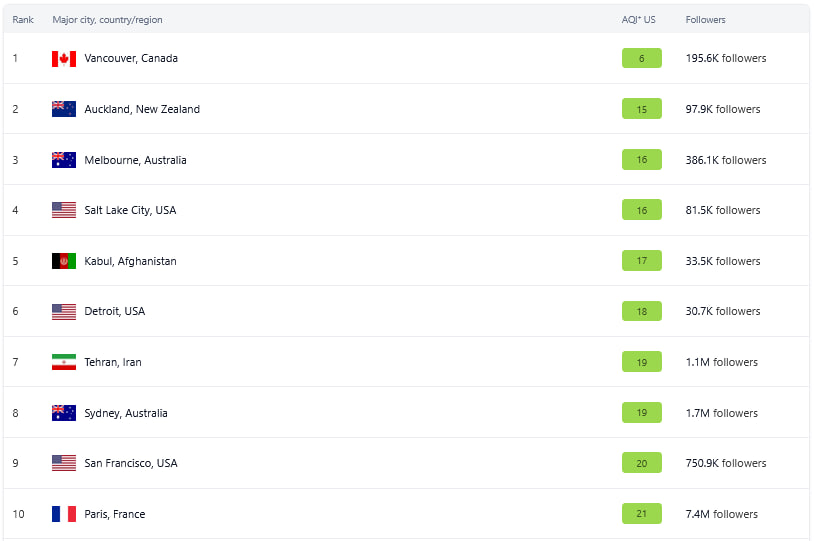Viewport: 814px width, 541px height.
Task: Click the Followers column header
Action: [705, 20]
